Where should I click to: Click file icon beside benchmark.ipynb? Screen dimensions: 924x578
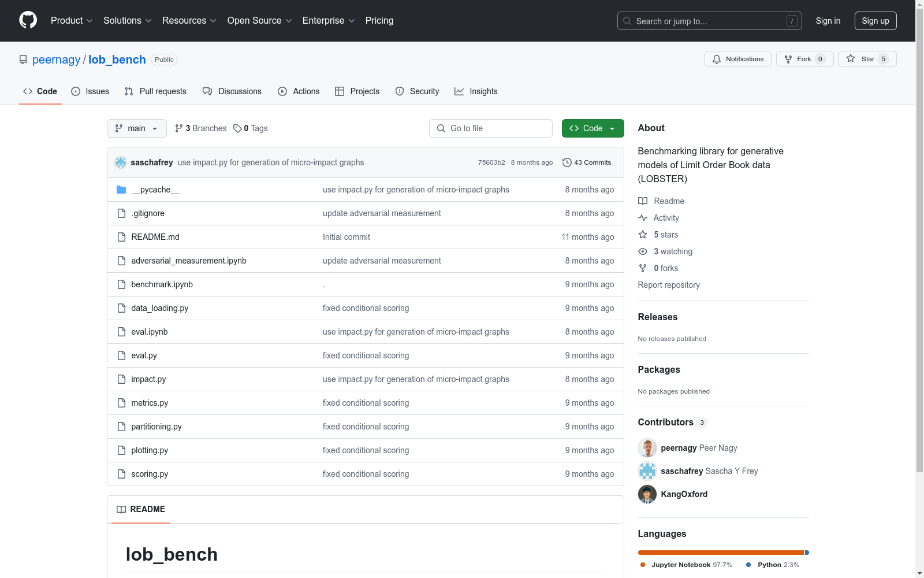[121, 284]
